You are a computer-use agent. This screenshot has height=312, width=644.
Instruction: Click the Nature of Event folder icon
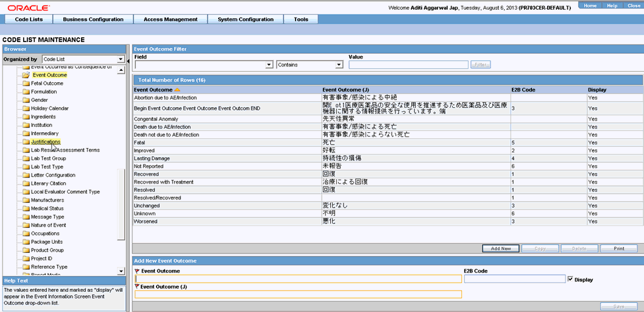26,225
